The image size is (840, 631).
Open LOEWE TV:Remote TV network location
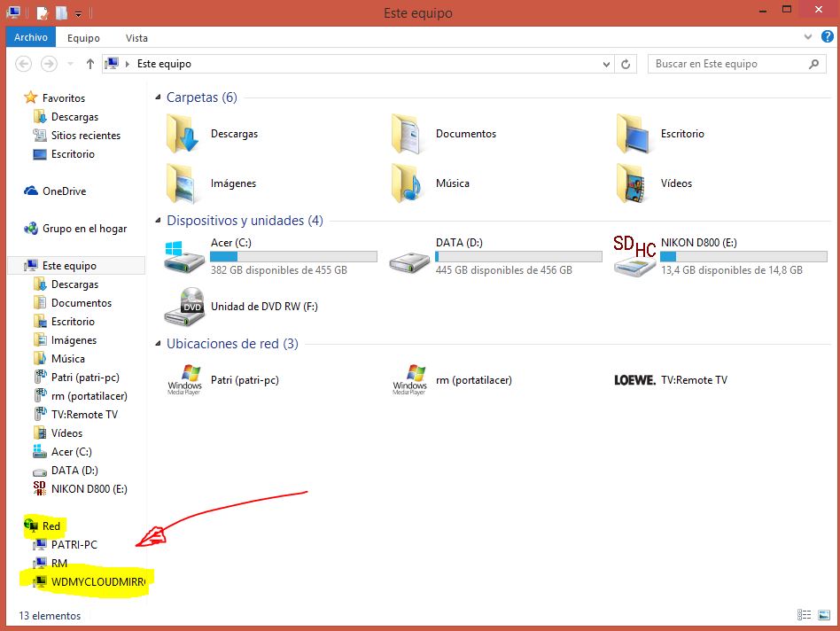click(634, 380)
